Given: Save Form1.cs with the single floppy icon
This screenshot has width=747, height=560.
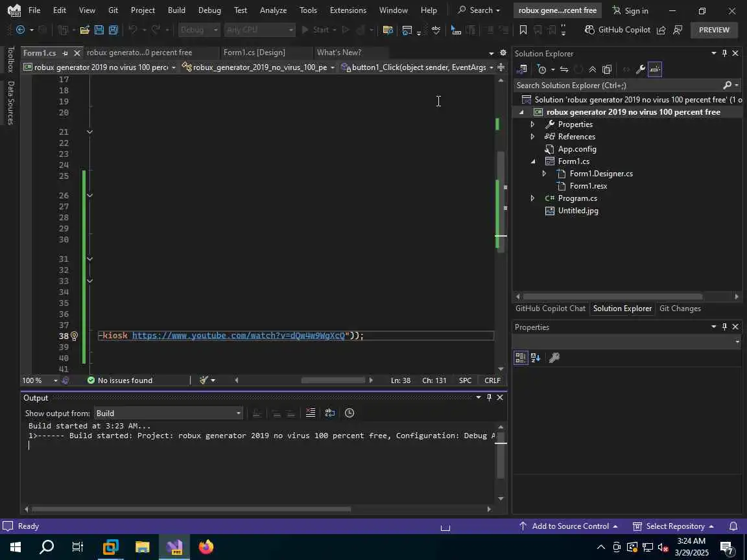Looking at the screenshot, I should (x=99, y=30).
